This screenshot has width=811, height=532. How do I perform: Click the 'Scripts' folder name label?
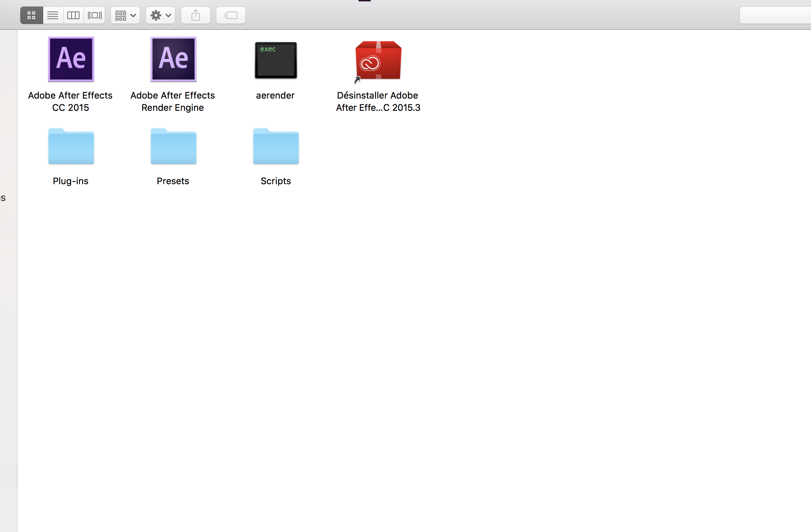(x=276, y=181)
